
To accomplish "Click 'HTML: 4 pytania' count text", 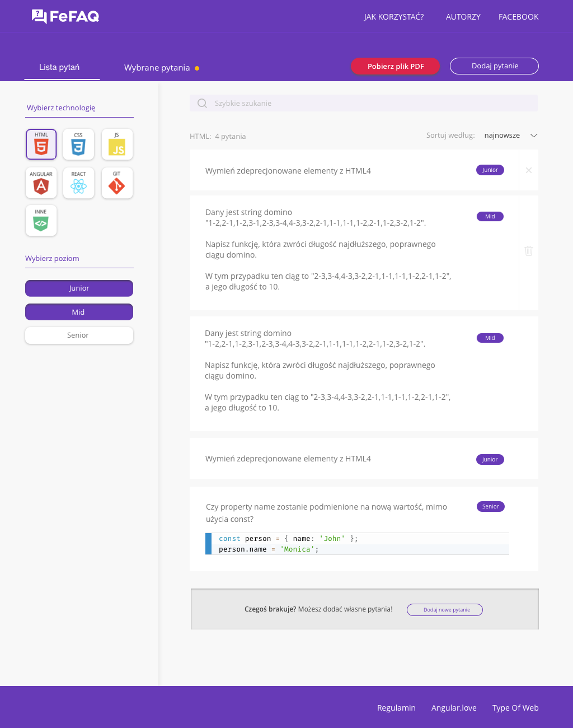I will click(218, 137).
